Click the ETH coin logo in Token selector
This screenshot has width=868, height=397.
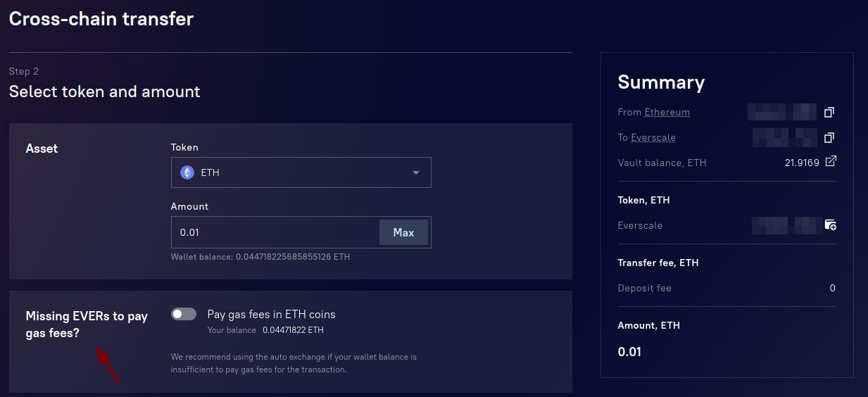(187, 172)
